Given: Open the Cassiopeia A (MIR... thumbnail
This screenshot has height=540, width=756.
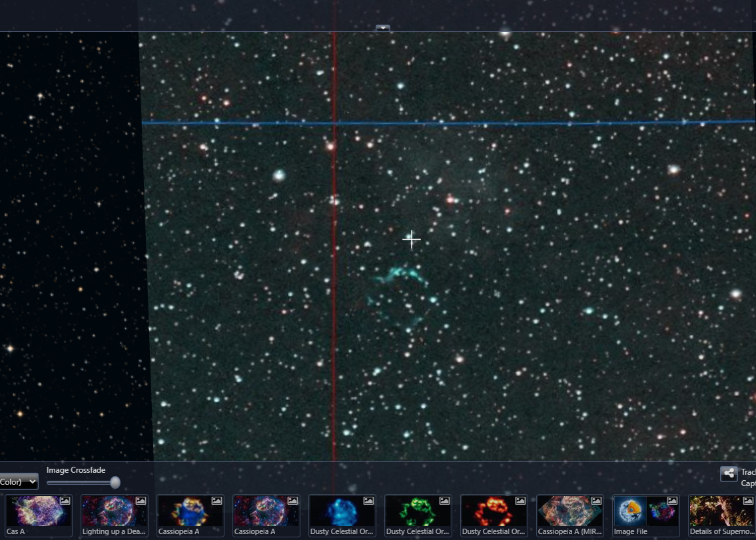Looking at the screenshot, I should (x=570, y=515).
